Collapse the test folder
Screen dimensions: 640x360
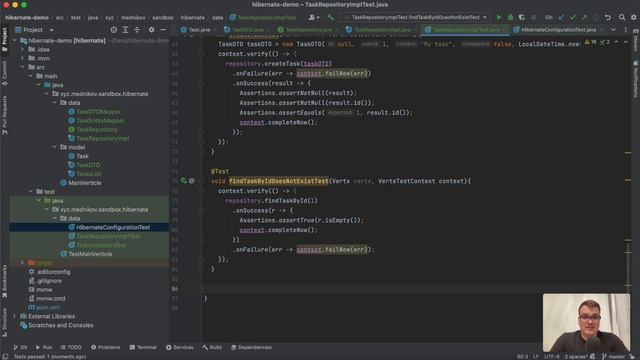[x=31, y=191]
